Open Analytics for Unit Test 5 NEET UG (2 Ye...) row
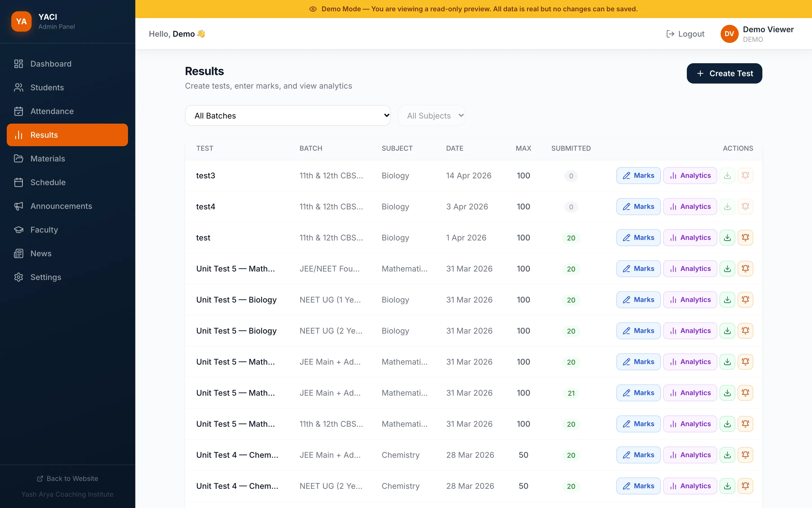 [690, 330]
